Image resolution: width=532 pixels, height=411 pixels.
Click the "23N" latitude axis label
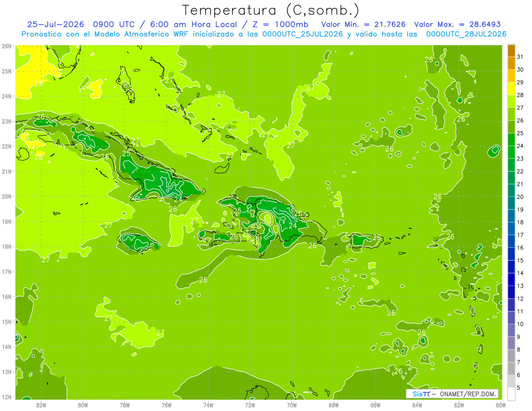(6, 121)
